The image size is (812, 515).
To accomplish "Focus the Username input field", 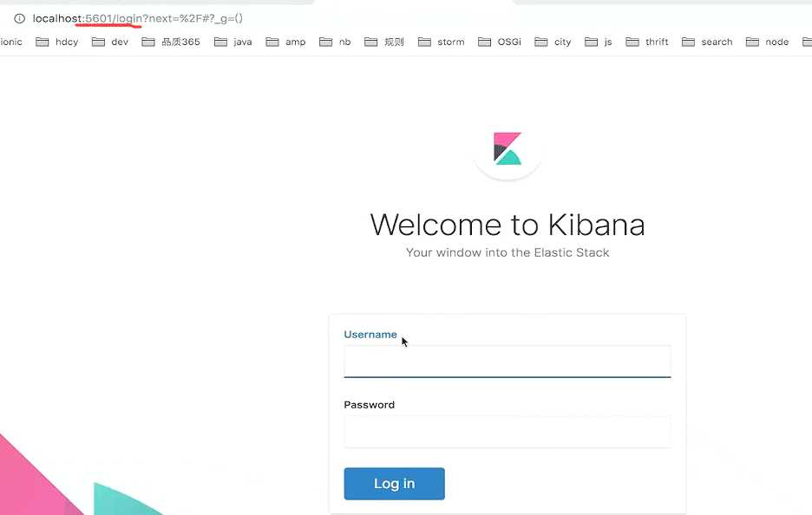I will 507,362.
